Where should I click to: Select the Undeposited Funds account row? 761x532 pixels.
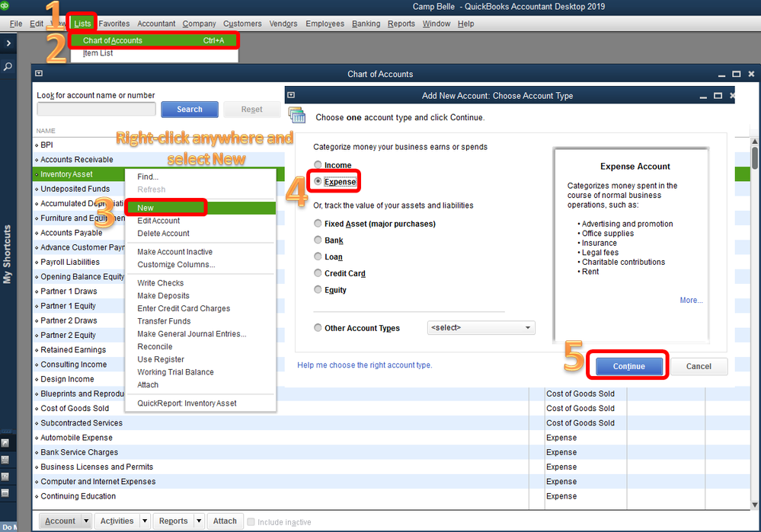[x=78, y=189]
